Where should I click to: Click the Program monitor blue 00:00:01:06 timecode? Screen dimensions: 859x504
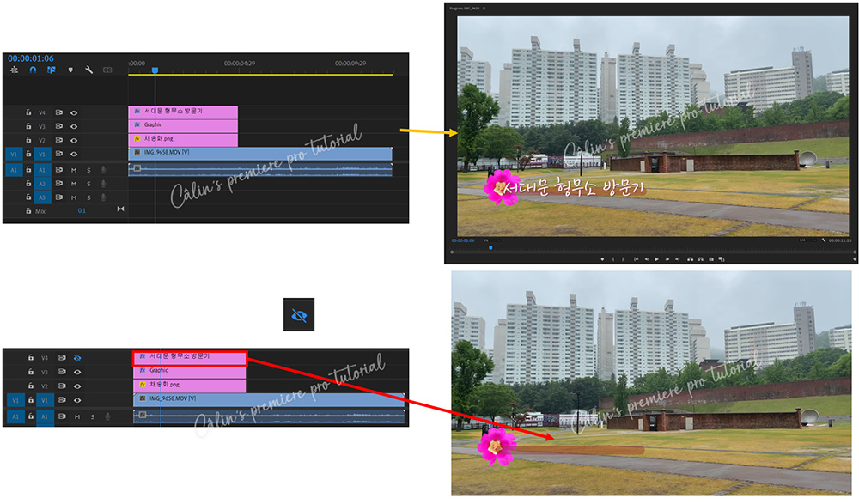463,240
